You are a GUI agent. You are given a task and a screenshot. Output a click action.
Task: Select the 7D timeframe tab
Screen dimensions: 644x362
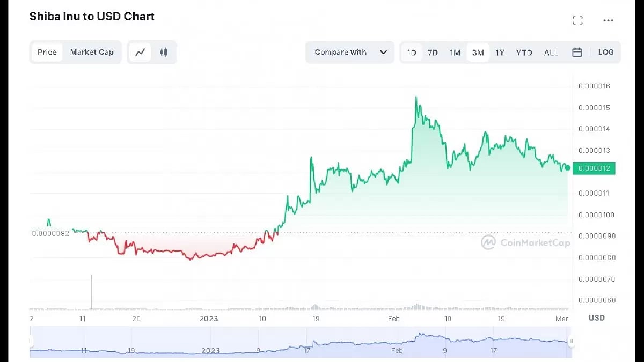tap(433, 52)
